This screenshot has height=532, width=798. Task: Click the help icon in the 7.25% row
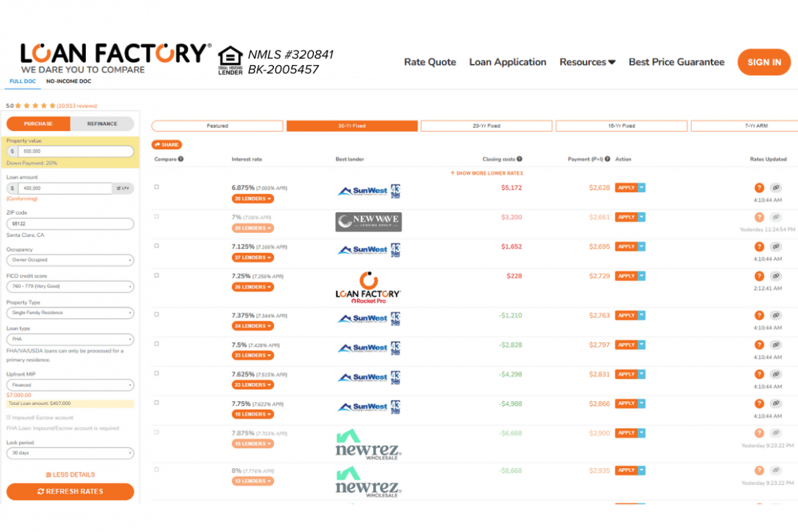pyautogui.click(x=759, y=276)
